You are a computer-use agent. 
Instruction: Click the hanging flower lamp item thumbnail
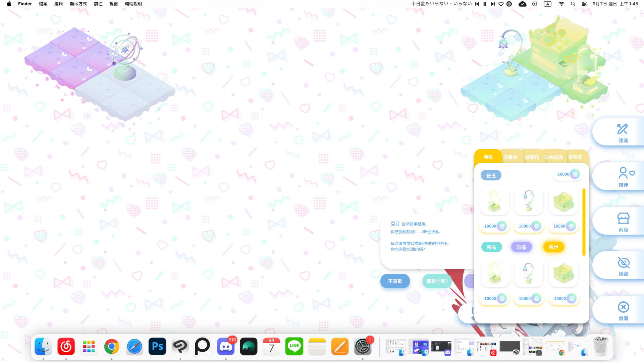tap(529, 201)
